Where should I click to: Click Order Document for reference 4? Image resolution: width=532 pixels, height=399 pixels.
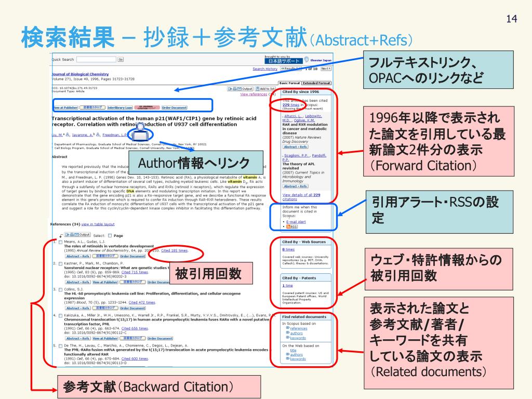coord(160,338)
